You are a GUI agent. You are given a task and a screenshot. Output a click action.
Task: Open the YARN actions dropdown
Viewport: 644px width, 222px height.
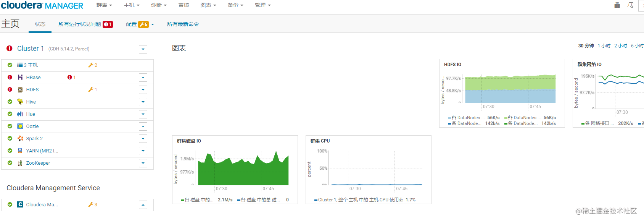[143, 151]
